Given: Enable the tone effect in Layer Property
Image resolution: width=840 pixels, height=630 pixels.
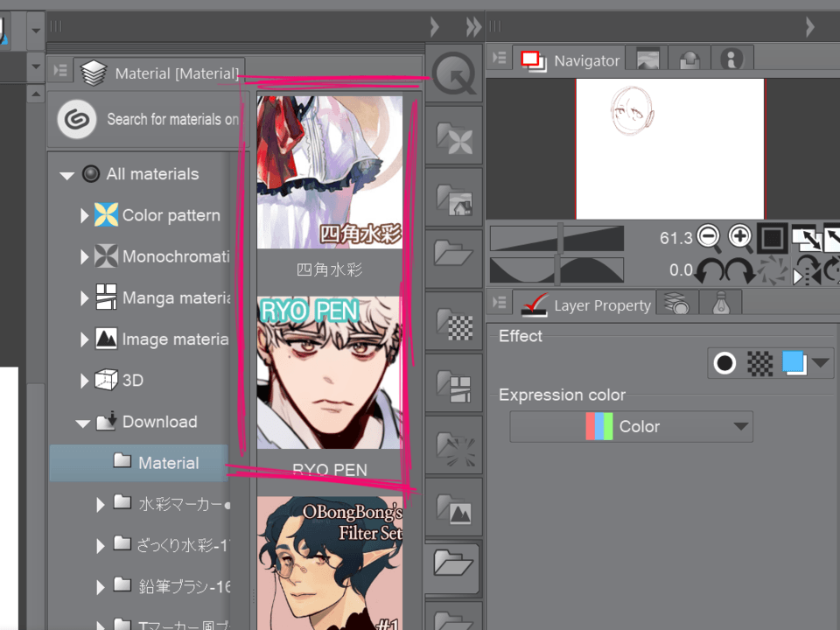Looking at the screenshot, I should click(759, 362).
